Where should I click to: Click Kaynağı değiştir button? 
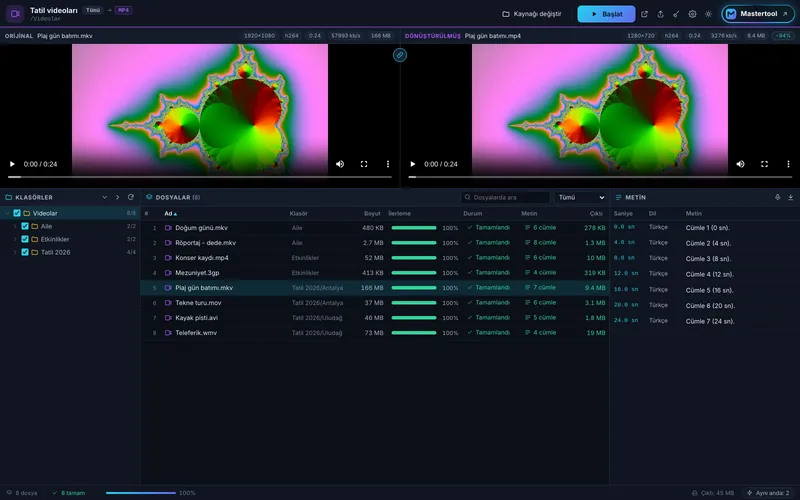pyautogui.click(x=532, y=14)
